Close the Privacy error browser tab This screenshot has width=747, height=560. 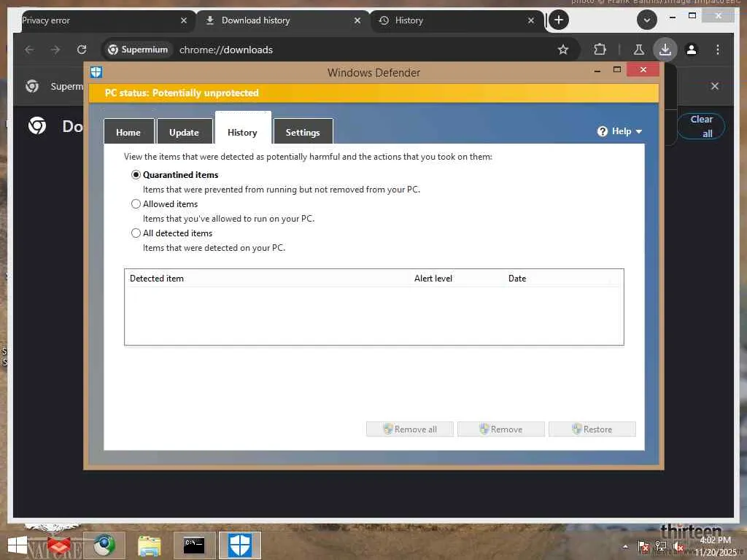pyautogui.click(x=184, y=20)
